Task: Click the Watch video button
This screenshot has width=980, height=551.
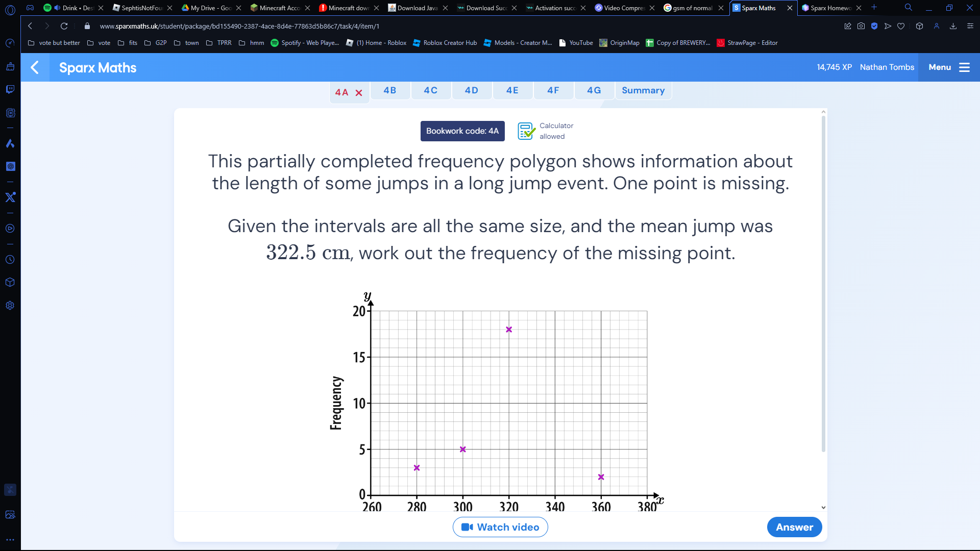Action: 500,527
